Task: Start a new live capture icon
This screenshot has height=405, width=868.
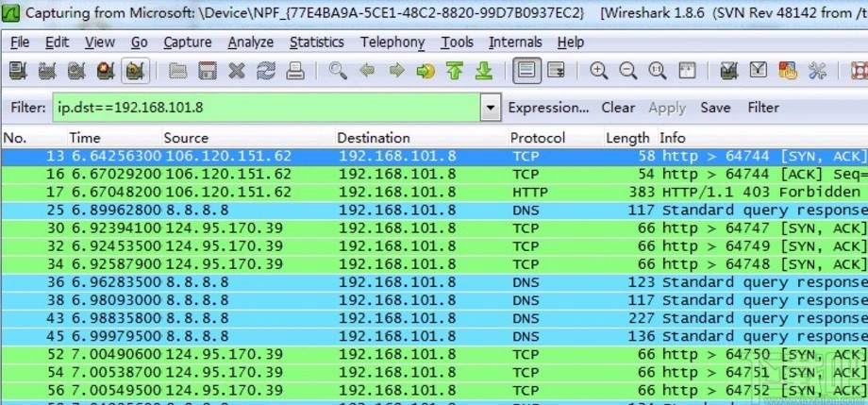Action: pyautogui.click(x=75, y=71)
